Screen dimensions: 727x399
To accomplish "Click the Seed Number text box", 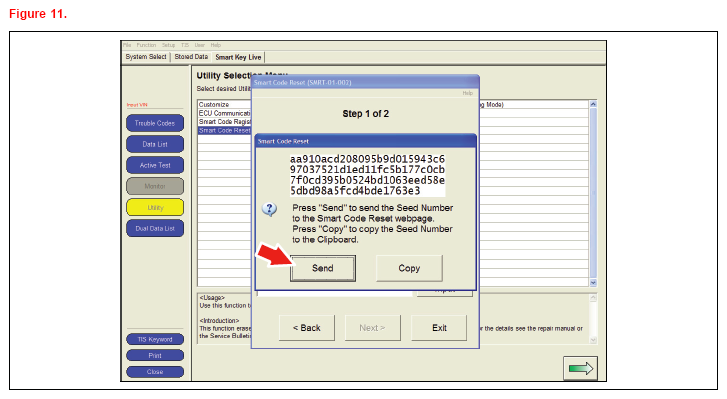I will [x=367, y=175].
